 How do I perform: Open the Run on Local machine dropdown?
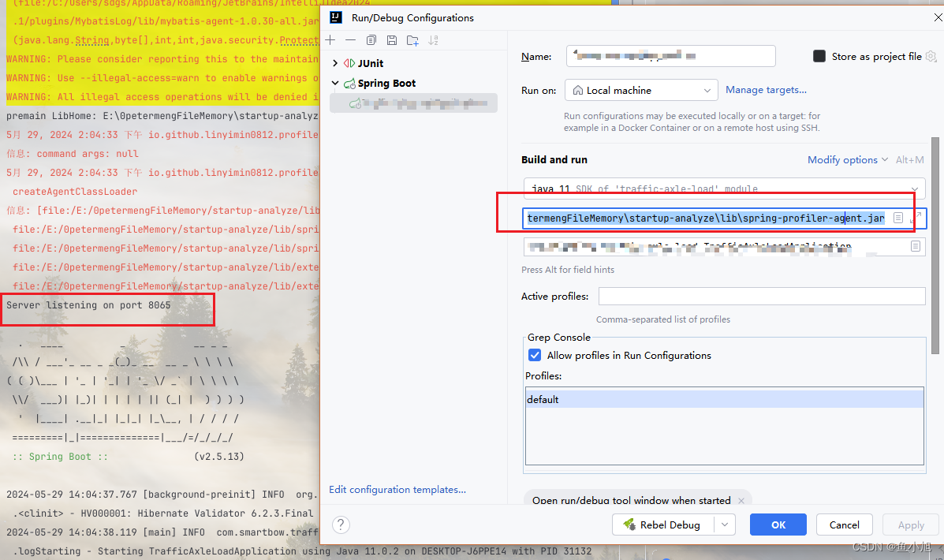tap(641, 91)
